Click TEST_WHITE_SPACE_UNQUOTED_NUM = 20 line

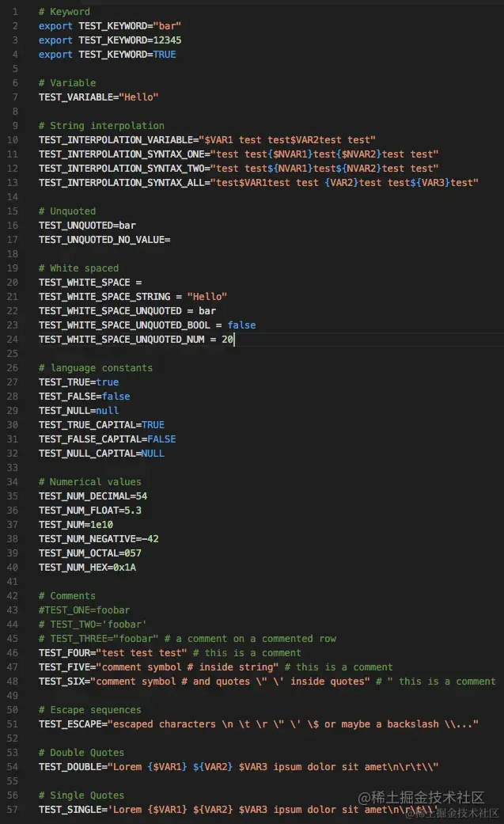pyautogui.click(x=136, y=339)
